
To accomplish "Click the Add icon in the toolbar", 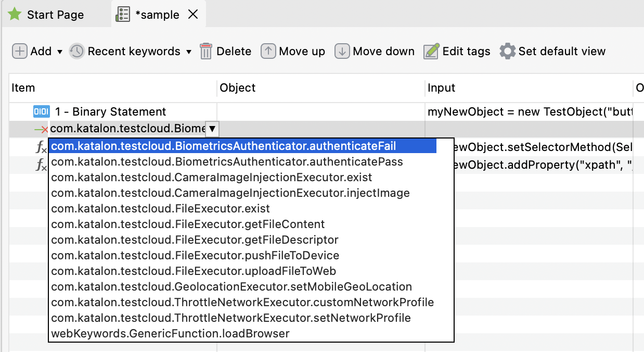I will pyautogui.click(x=19, y=51).
